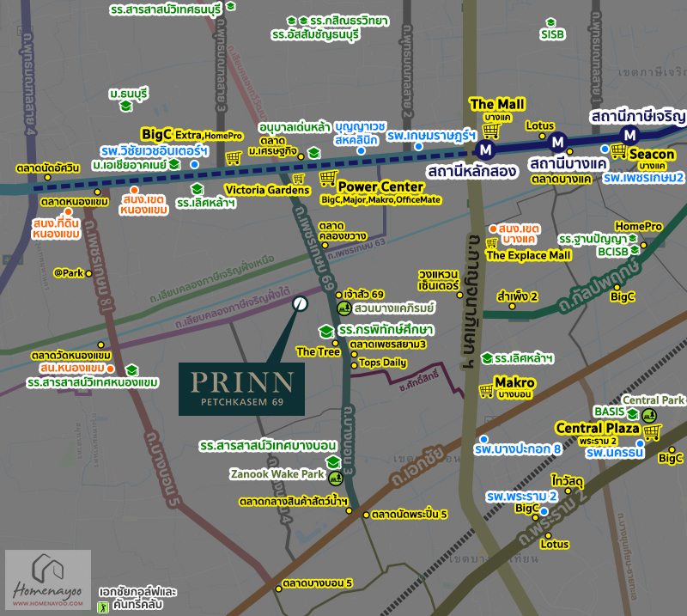This screenshot has width=687, height=616.
Task: Click the 'ตลาดนัดพระปิ่น 5' label
Action: click(x=410, y=515)
